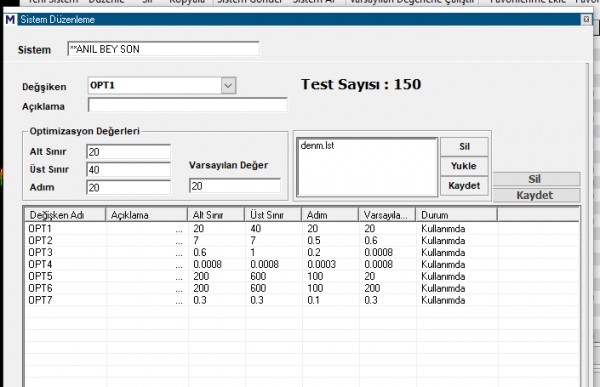Click the wide Sil button at right

(536, 179)
